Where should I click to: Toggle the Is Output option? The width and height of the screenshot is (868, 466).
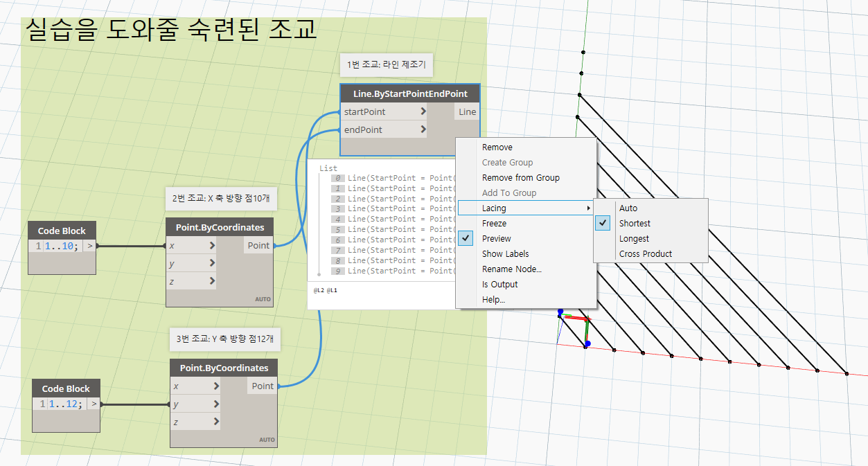526,285
